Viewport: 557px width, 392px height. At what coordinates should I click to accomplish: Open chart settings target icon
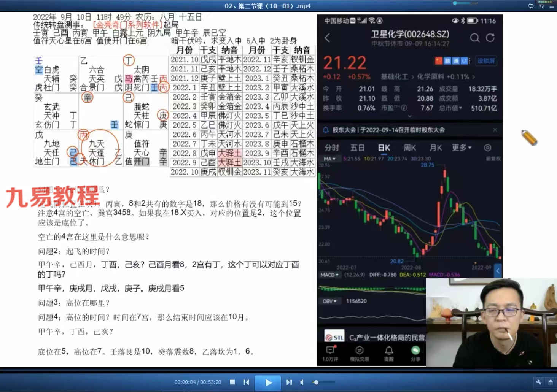click(487, 148)
